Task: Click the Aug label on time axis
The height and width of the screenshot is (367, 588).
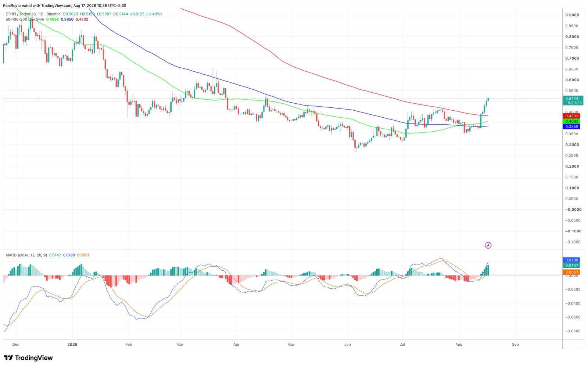Action: pyautogui.click(x=459, y=345)
